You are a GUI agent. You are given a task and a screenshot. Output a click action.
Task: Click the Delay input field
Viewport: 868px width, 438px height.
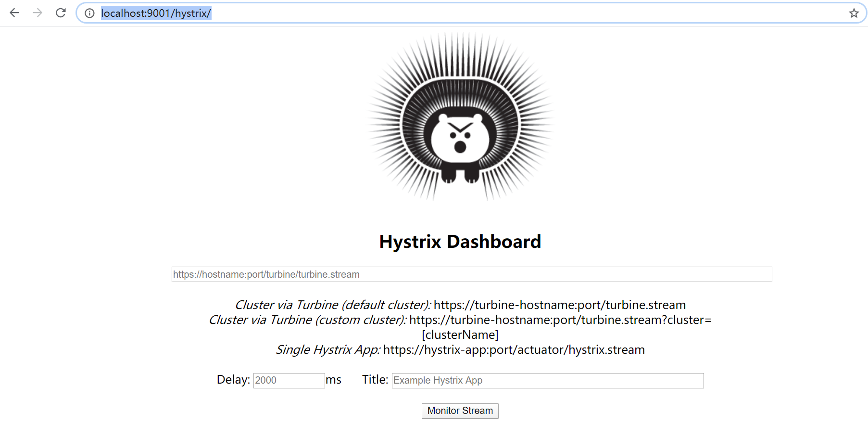[x=289, y=380]
